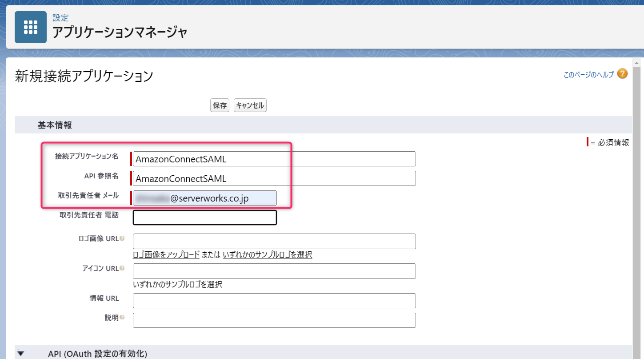
Task: Click the ロゴ画像をアップロード link
Action: [x=166, y=255]
